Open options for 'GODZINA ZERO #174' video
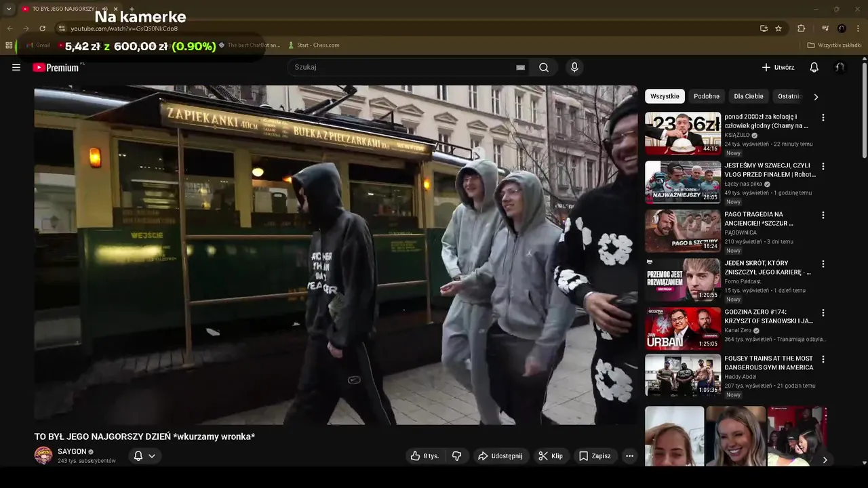 pyautogui.click(x=823, y=312)
